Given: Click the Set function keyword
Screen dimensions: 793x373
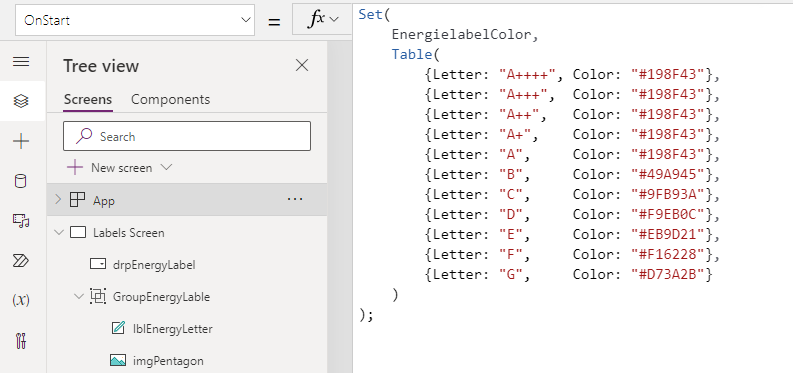Looking at the screenshot, I should [371, 14].
